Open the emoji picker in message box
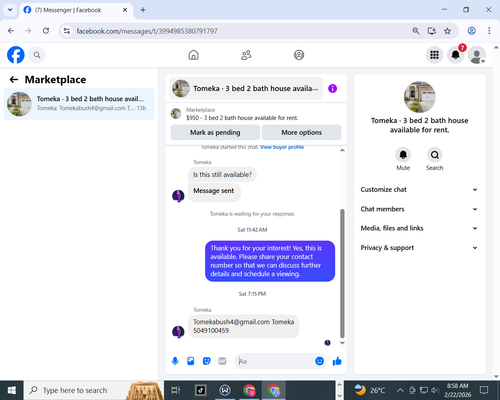This screenshot has width=500, height=400. [x=319, y=361]
